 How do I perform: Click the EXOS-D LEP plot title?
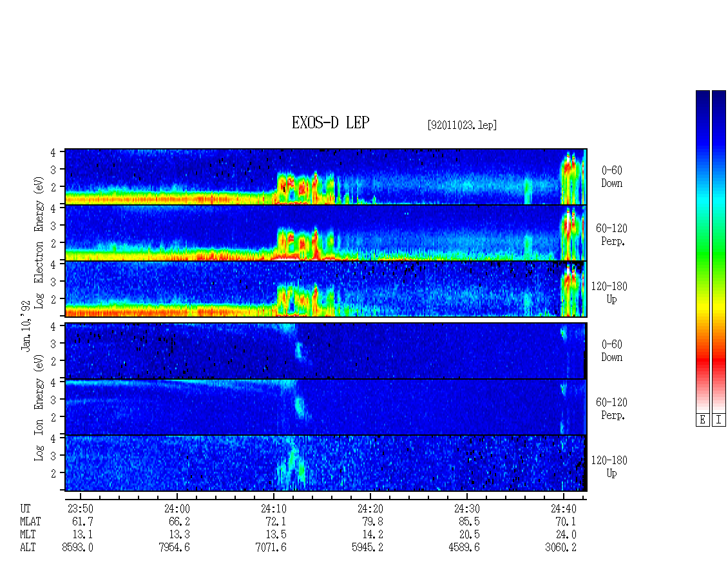click(x=330, y=122)
